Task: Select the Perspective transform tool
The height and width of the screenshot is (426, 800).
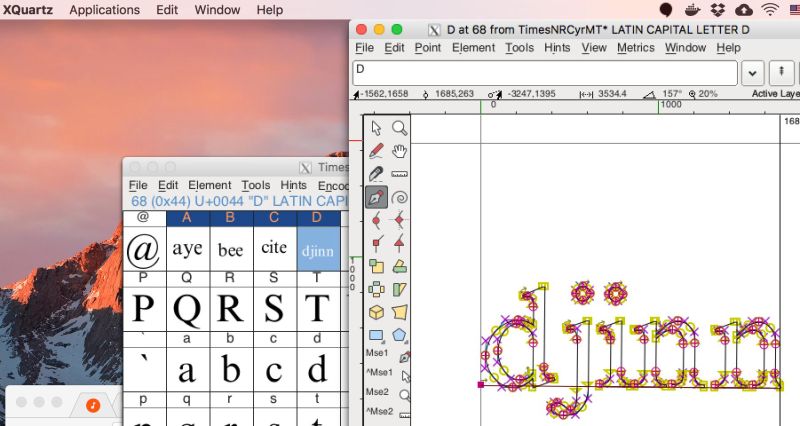Action: coord(399,312)
